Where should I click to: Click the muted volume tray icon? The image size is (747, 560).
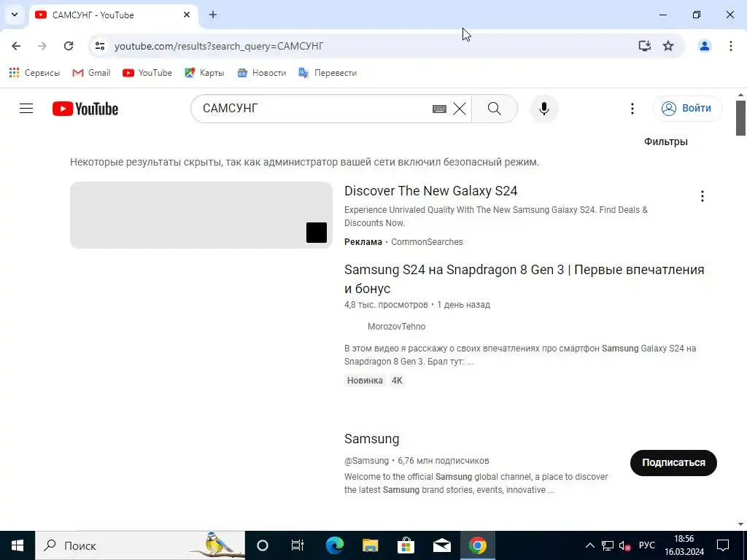coord(624,545)
